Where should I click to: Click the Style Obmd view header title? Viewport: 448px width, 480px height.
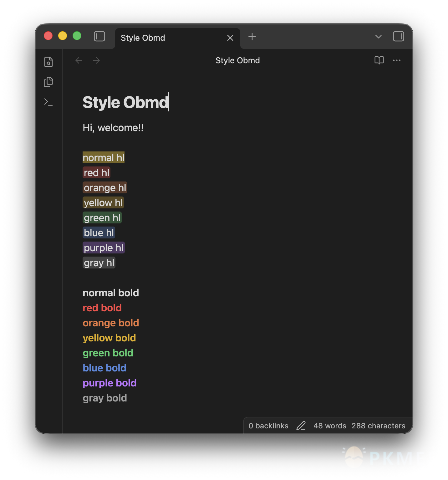tap(238, 60)
